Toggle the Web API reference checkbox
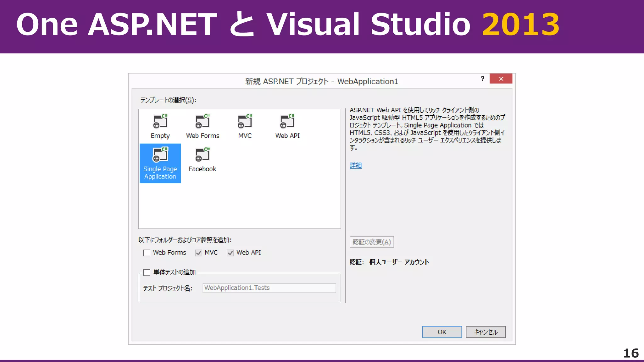Viewport: 644px width, 362px height. (x=230, y=253)
